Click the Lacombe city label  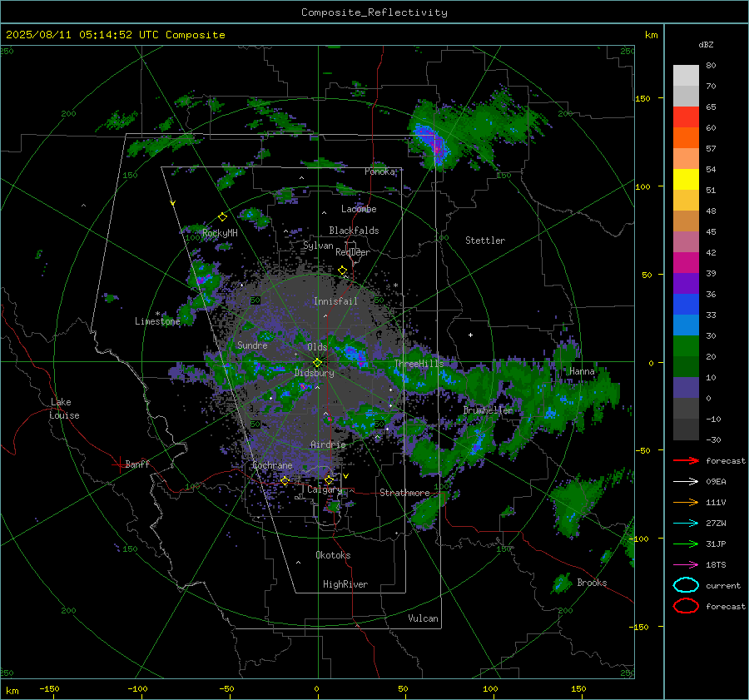pos(359,209)
